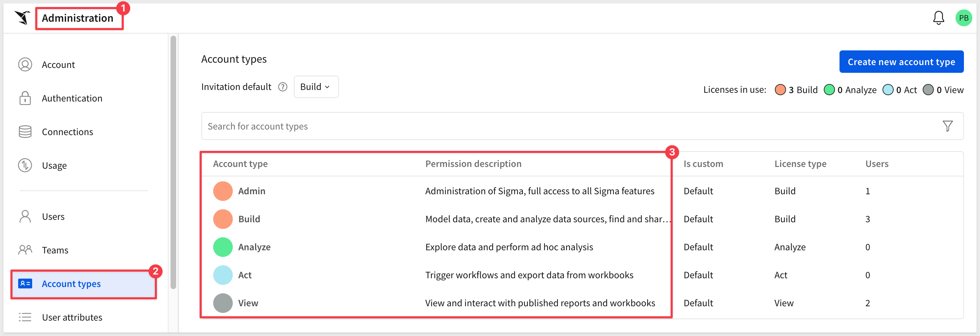Click the gray View license indicator

(x=928, y=90)
